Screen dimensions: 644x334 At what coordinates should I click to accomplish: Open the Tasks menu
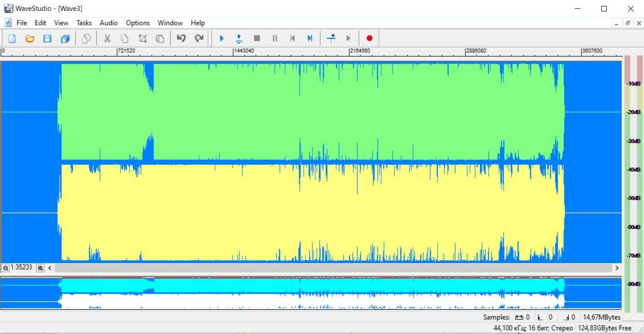(84, 23)
